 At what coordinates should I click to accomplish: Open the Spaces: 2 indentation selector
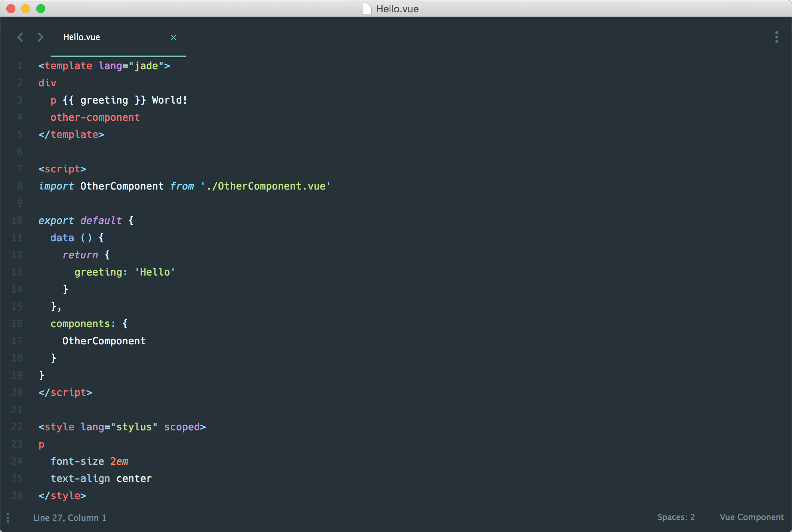pos(676,517)
